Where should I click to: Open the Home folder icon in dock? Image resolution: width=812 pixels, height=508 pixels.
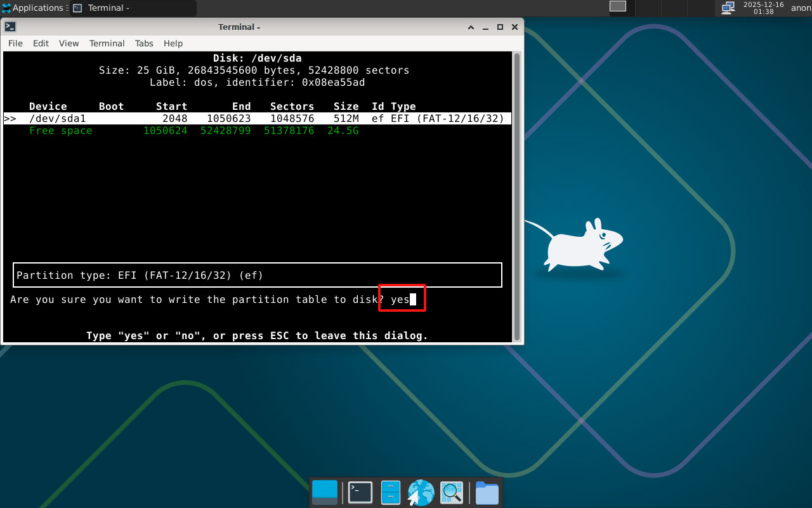[487, 493]
